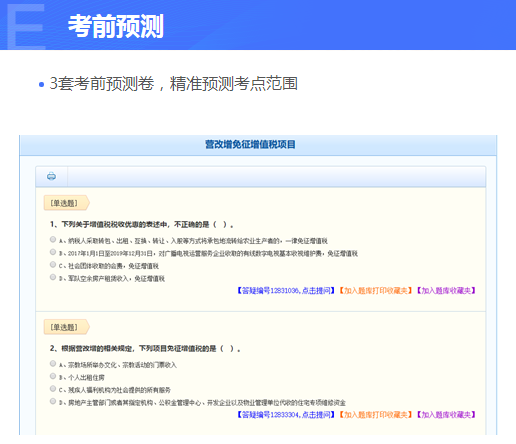This screenshot has width=516, height=444.
Task: Click the 3套考前预测卷 bullet text
Action: [173, 83]
